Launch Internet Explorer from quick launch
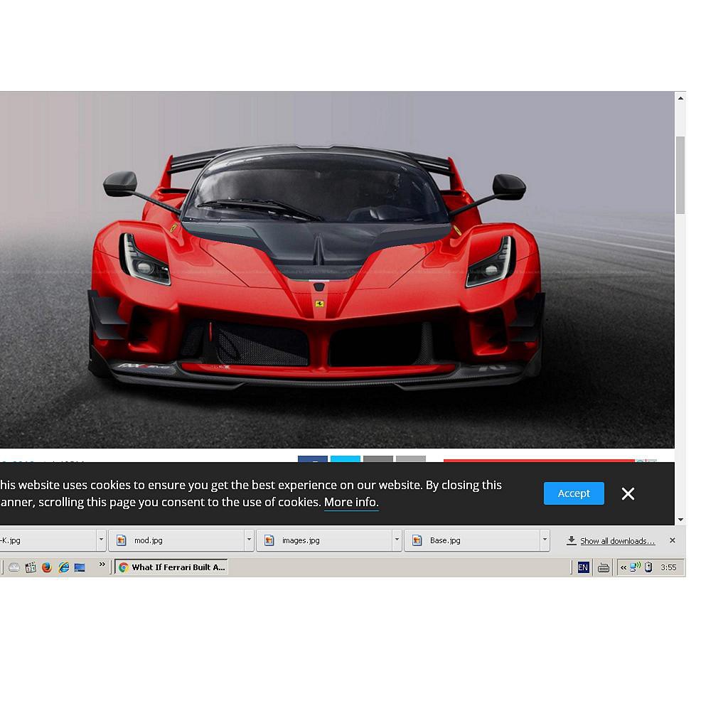Screen dimensions: 728x728 point(63,567)
